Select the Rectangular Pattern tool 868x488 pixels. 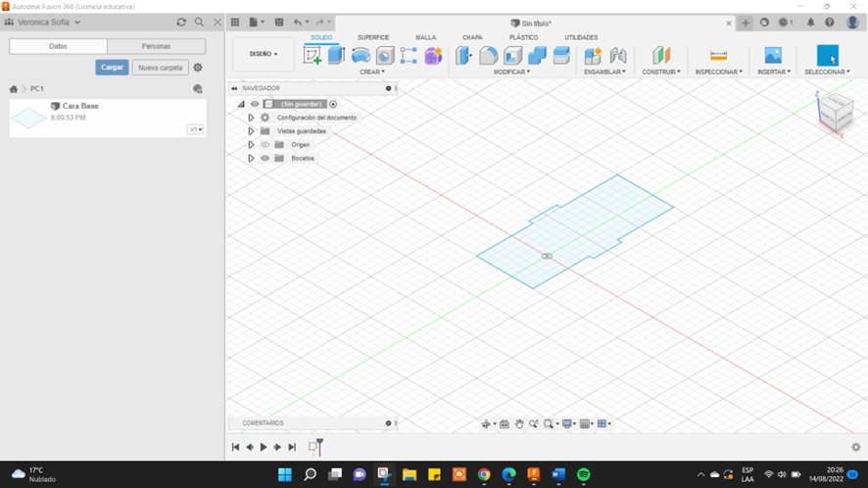(409, 56)
